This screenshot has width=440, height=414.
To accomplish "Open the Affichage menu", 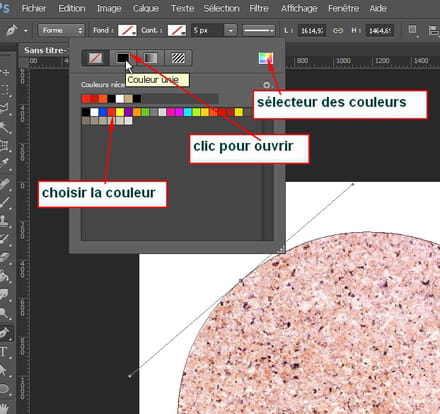I will (x=299, y=8).
